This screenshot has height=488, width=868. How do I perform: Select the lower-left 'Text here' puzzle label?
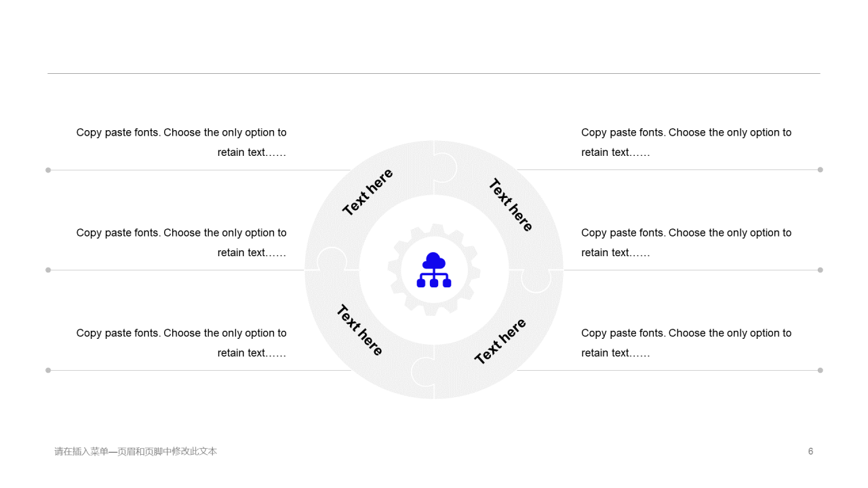point(359,330)
